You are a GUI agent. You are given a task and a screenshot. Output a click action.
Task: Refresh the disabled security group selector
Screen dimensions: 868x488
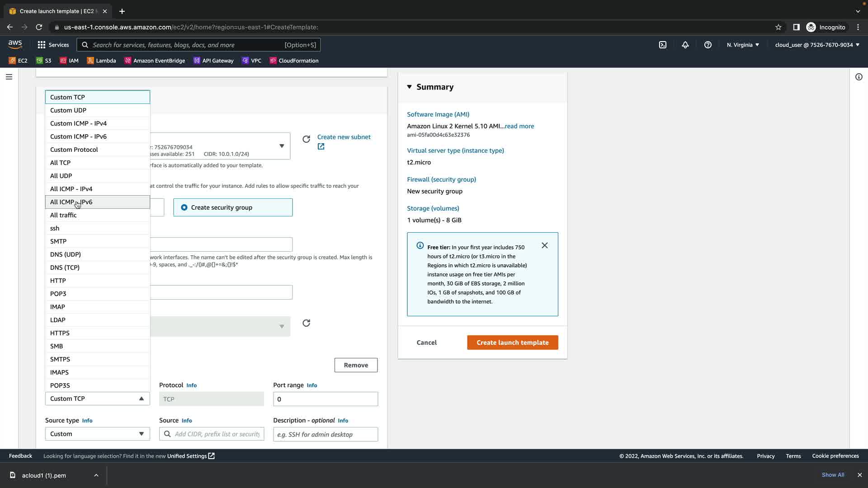(x=306, y=323)
